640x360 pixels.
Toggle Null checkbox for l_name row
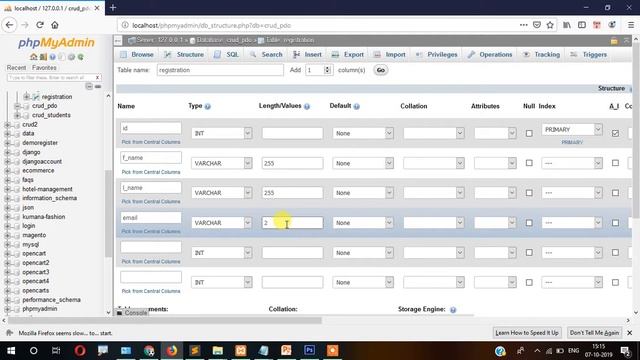tap(529, 193)
